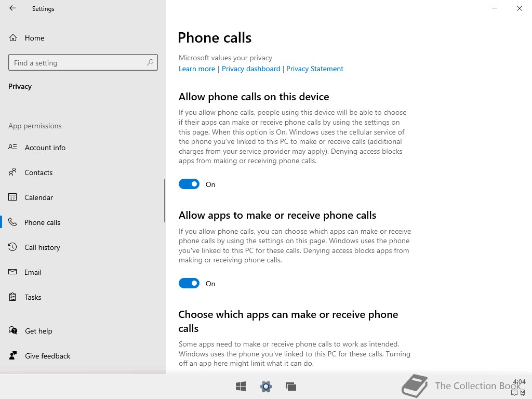
Task: Minimize the Settings window
Action: (x=495, y=8)
